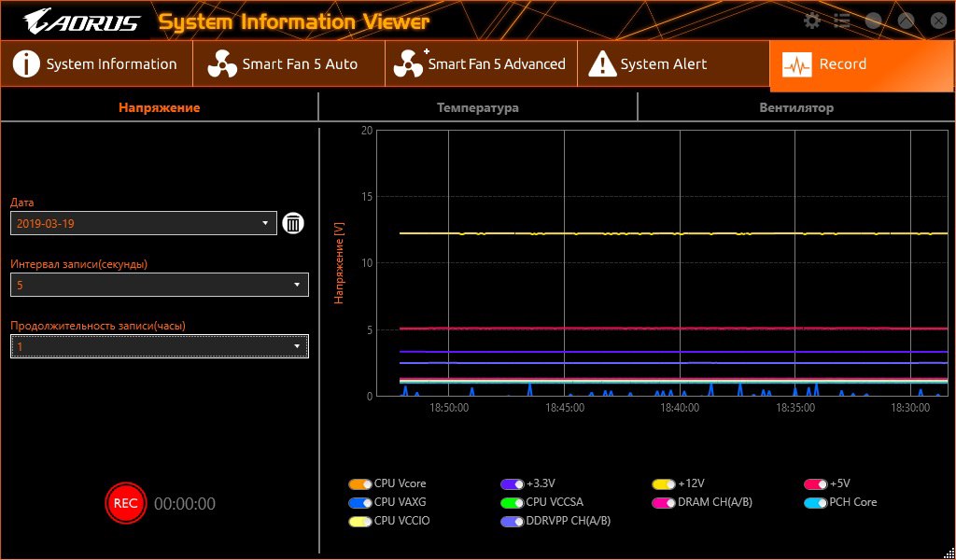Open the list menu icon in title bar
Viewport: 956px width, 560px height.
pos(842,21)
